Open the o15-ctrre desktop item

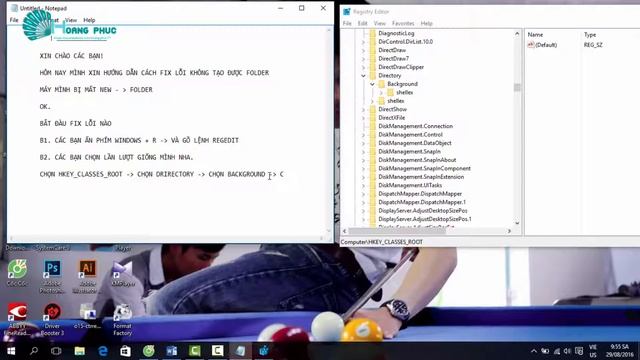click(x=87, y=316)
